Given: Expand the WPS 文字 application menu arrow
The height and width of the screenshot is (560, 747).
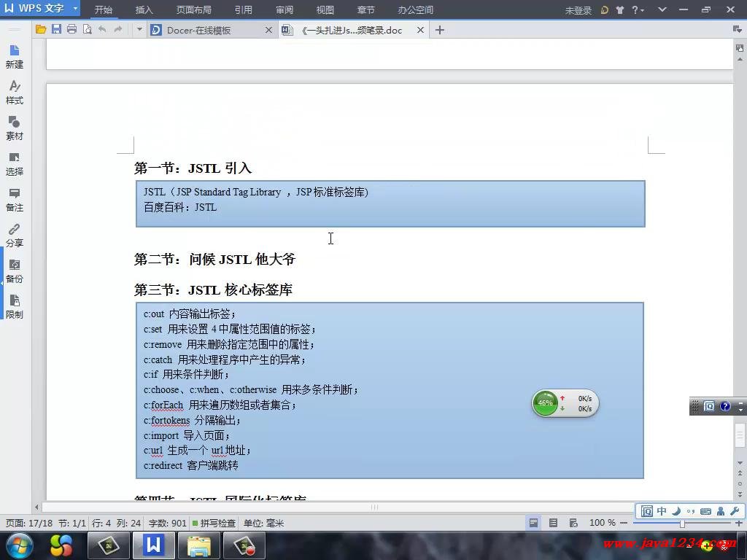Looking at the screenshot, I should tap(75, 9).
